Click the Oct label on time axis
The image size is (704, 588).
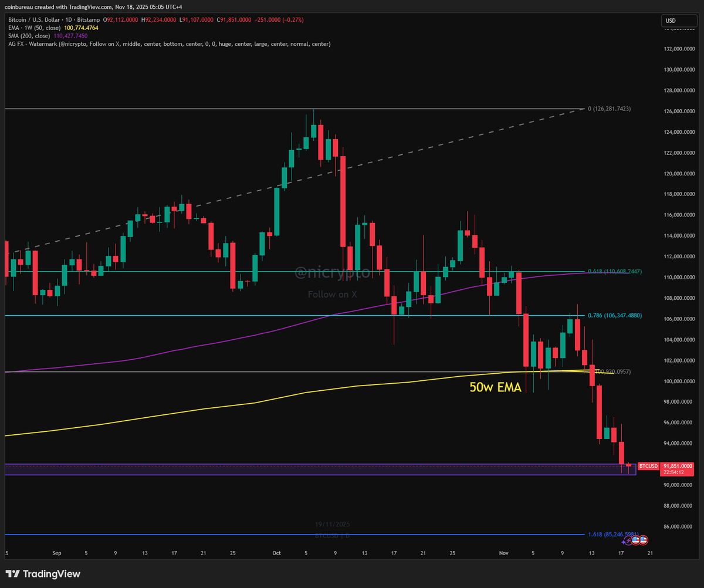click(276, 553)
